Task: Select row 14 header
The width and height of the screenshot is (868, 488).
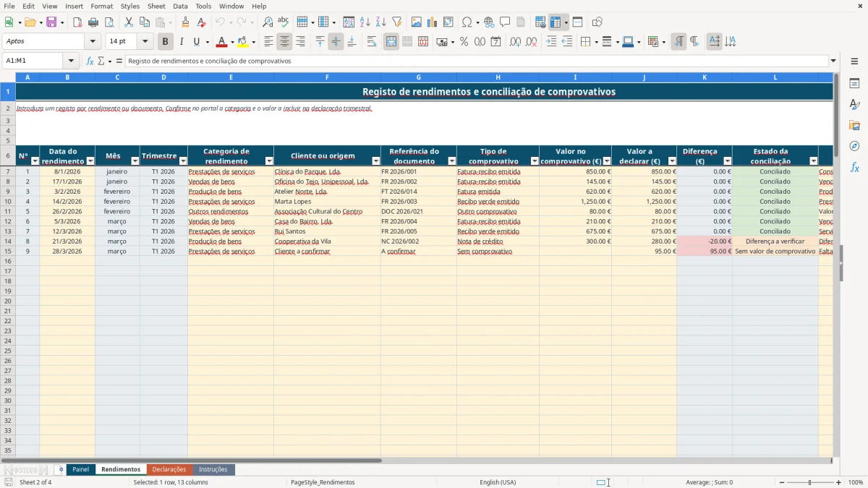Action: tap(8, 241)
